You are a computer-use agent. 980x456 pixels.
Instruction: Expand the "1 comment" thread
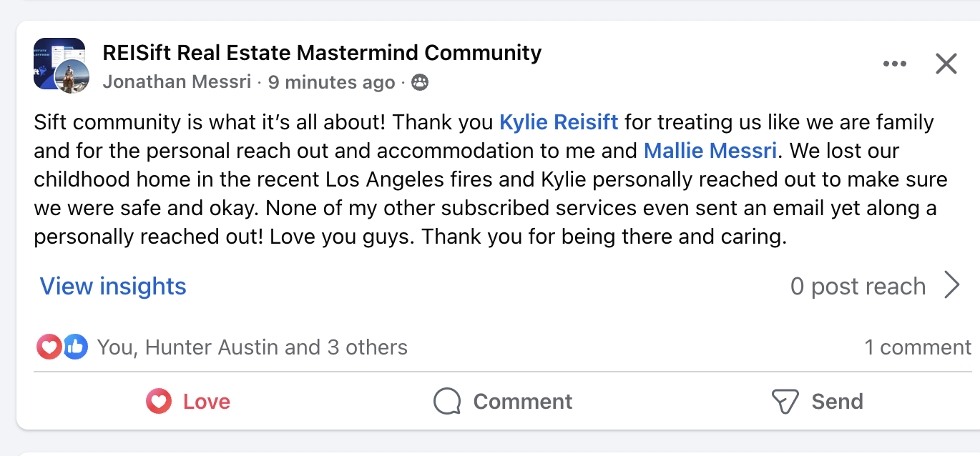click(918, 347)
